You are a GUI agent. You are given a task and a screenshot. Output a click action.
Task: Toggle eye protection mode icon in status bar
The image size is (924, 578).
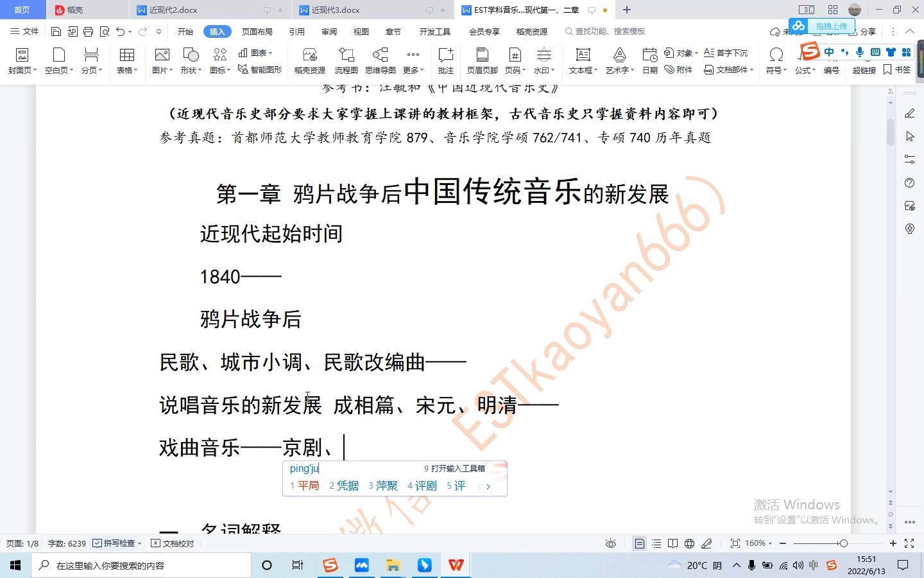pos(611,543)
